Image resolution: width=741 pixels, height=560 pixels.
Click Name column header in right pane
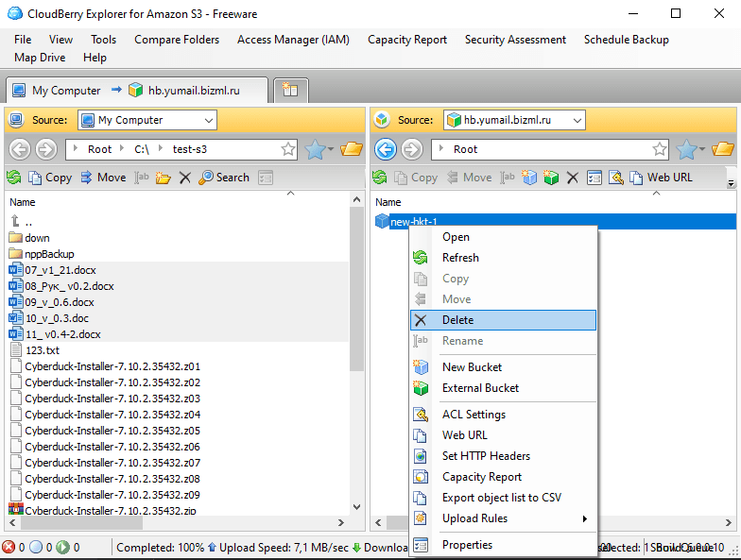(388, 202)
